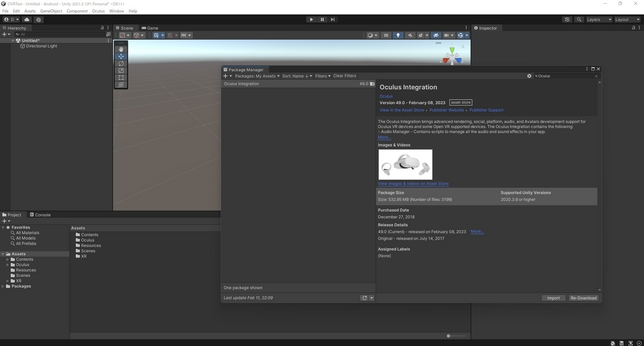Open Publisher Support link

[x=486, y=110]
